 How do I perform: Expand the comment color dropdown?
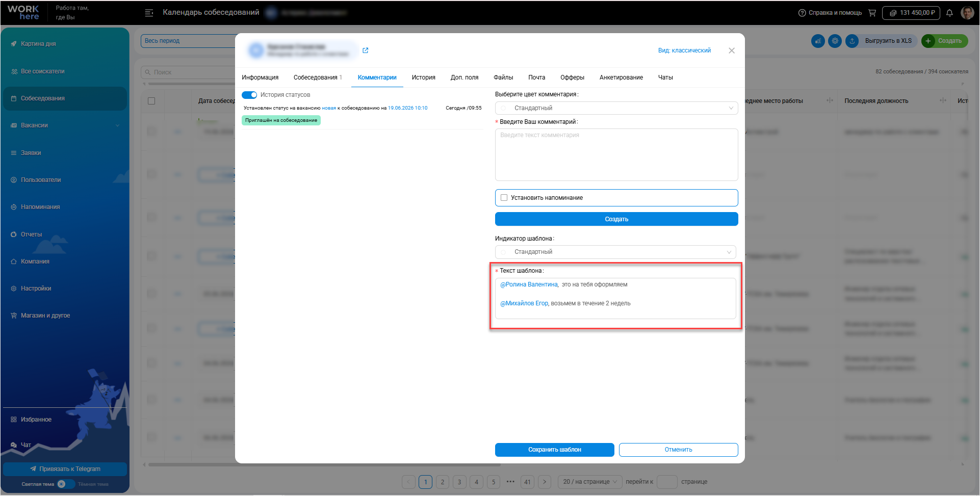(616, 108)
